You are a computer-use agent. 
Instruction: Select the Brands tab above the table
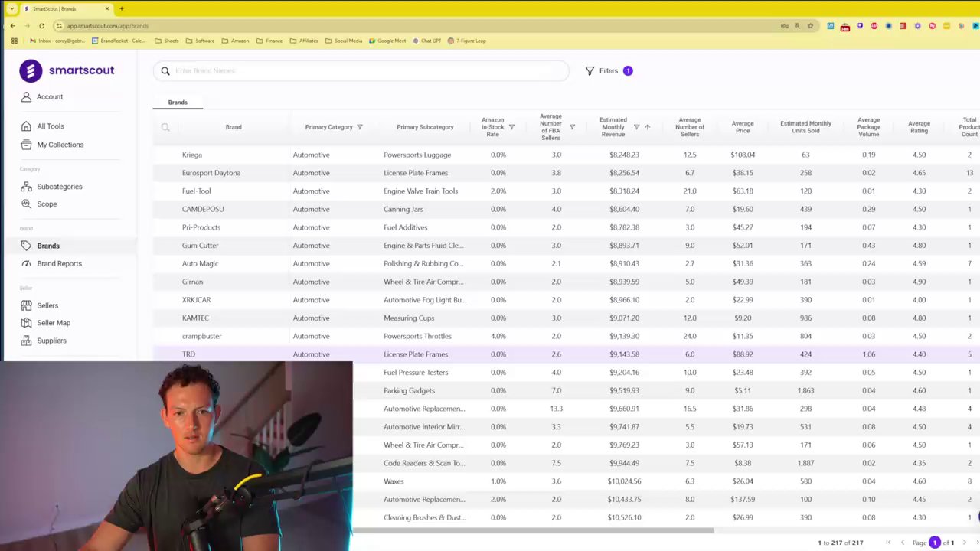[178, 103]
